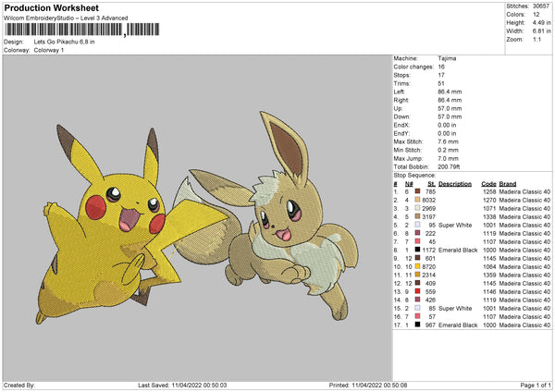Choose the dark brown swatch in stop 1
The image size is (555, 392).
coord(419,190)
